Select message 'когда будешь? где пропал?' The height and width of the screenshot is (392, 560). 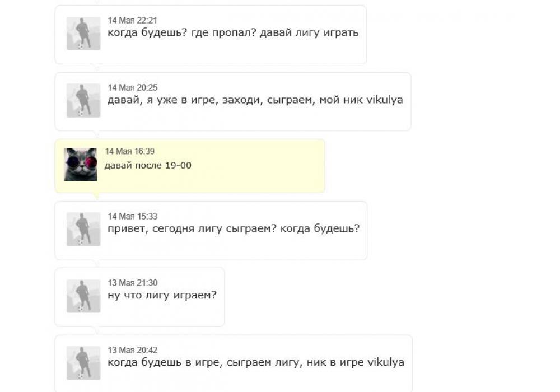click(x=233, y=32)
